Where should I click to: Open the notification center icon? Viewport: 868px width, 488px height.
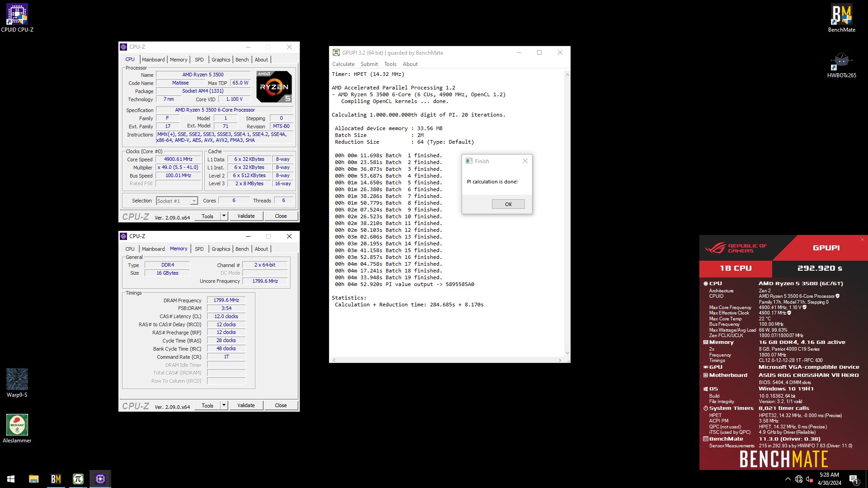854,479
